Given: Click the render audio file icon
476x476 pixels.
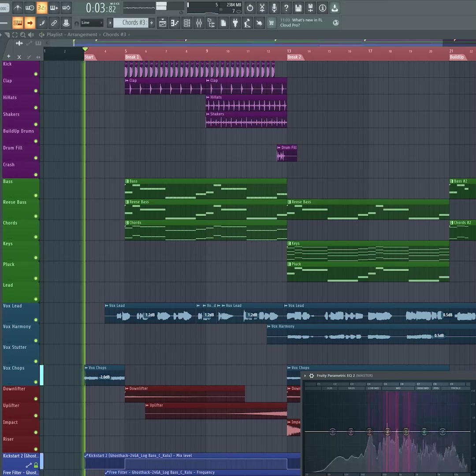Looking at the screenshot, I should coord(311,8).
